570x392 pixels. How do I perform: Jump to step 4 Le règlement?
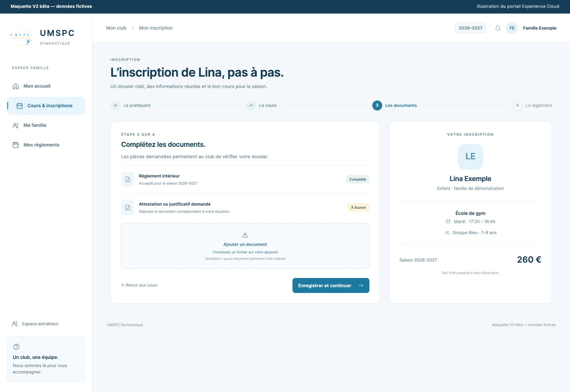[532, 105]
